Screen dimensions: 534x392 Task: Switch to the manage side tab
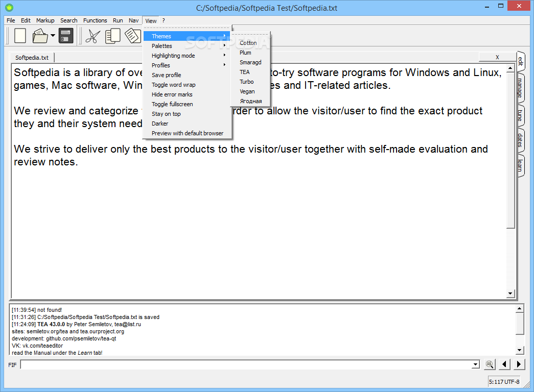point(520,88)
